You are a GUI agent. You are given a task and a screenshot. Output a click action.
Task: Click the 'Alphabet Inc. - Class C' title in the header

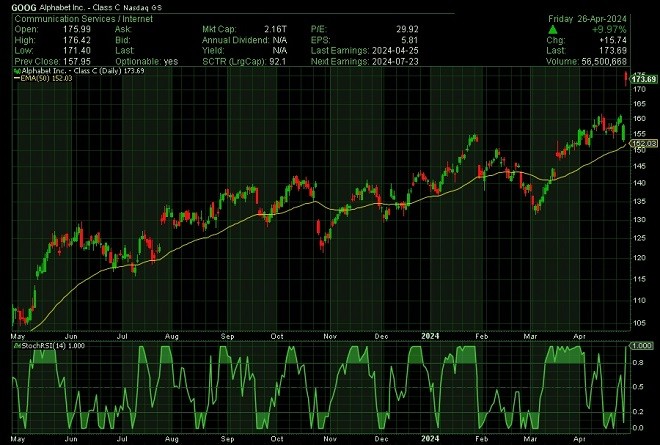pyautogui.click(x=80, y=7)
